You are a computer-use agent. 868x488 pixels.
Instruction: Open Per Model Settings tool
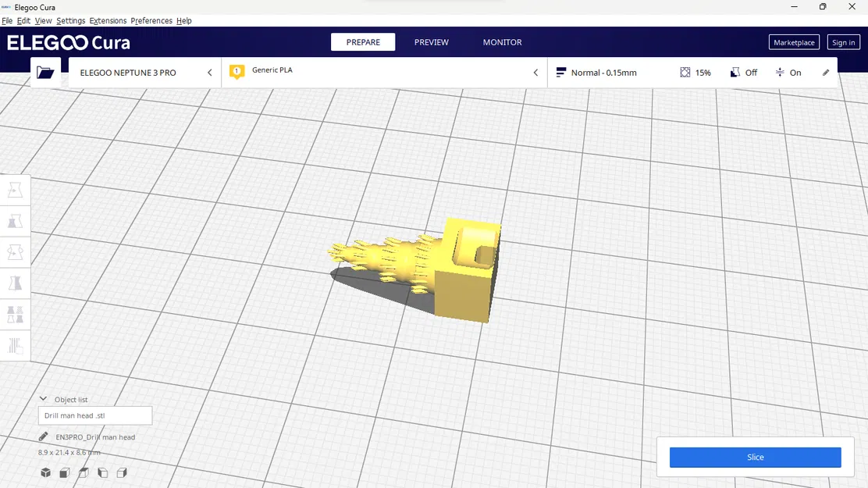coord(15,315)
